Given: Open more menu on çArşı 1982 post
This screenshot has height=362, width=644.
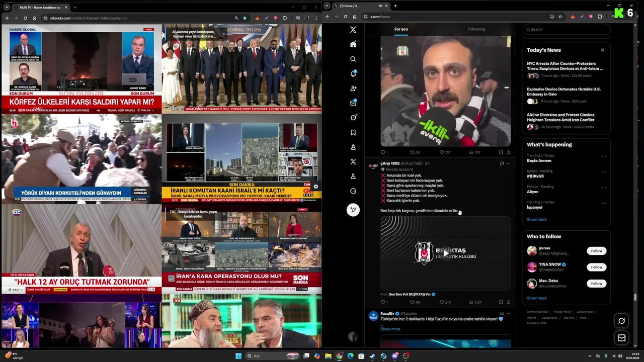Looking at the screenshot, I should (x=508, y=163).
